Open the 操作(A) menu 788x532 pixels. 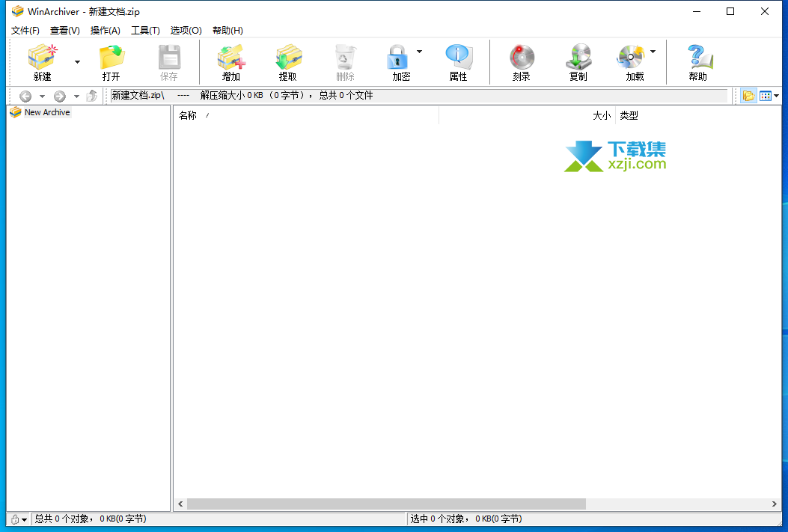coord(106,31)
